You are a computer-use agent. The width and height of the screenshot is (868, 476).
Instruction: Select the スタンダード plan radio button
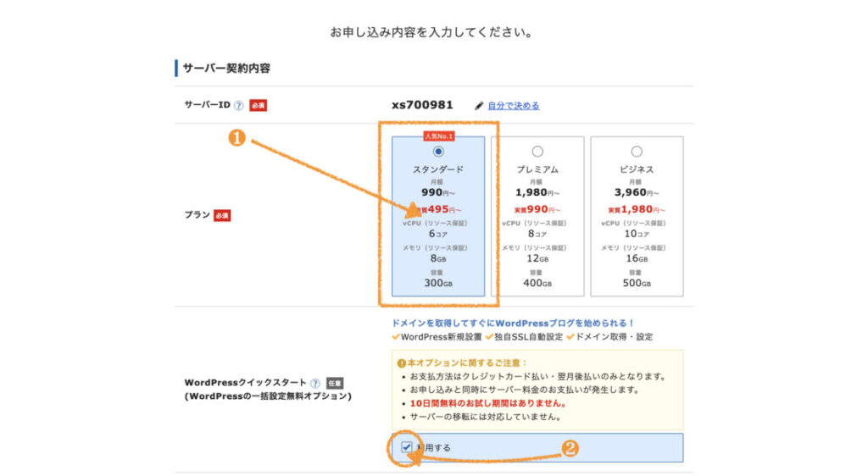[438, 152]
